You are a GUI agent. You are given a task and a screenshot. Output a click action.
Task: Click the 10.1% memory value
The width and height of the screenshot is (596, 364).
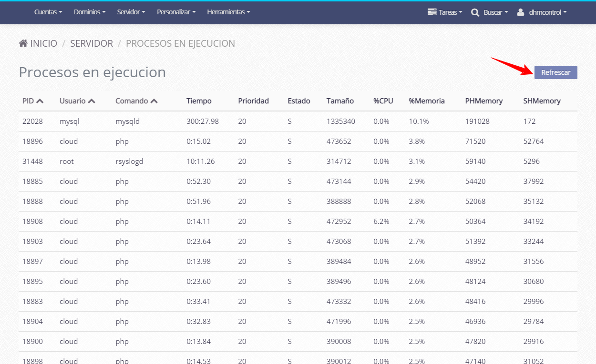(x=419, y=121)
